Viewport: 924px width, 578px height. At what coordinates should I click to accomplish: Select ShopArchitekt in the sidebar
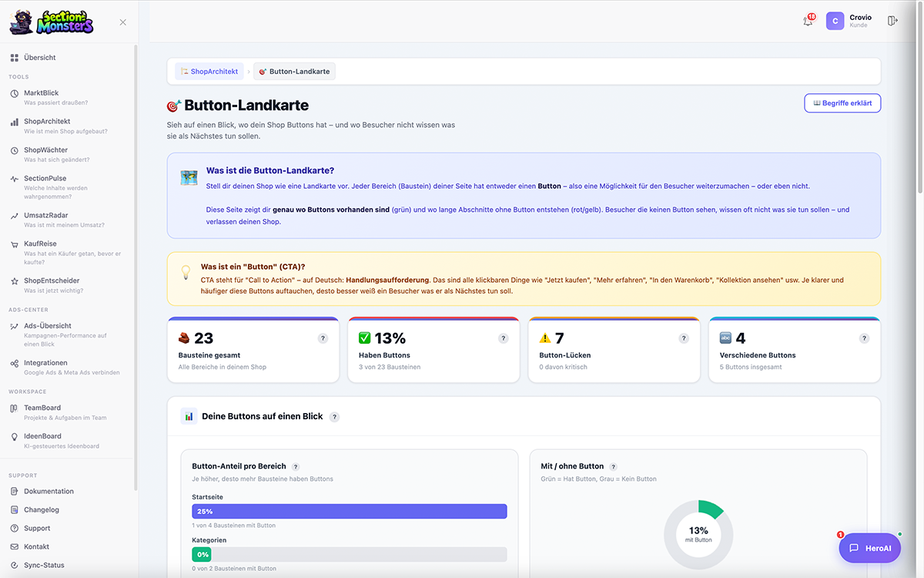click(68, 126)
